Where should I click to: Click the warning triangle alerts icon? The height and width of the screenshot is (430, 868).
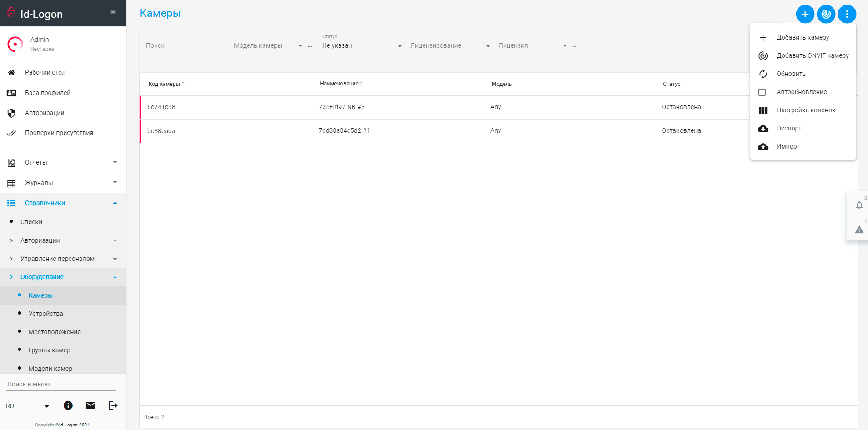(859, 230)
